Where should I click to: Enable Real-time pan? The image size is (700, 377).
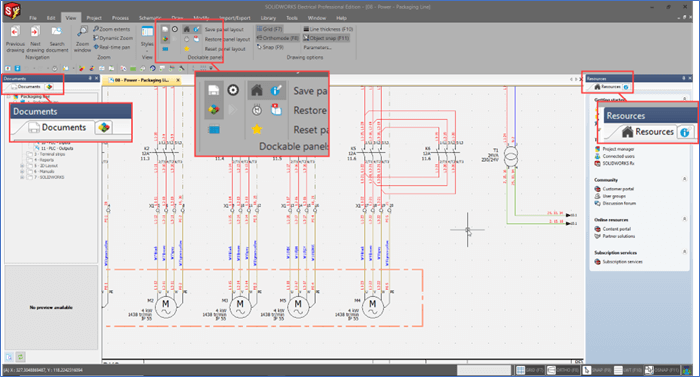[x=112, y=47]
